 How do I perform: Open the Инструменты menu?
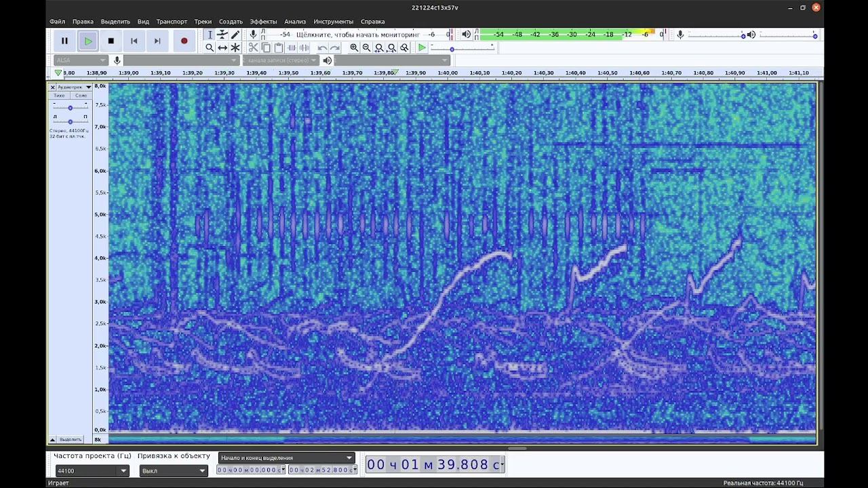coord(333,22)
